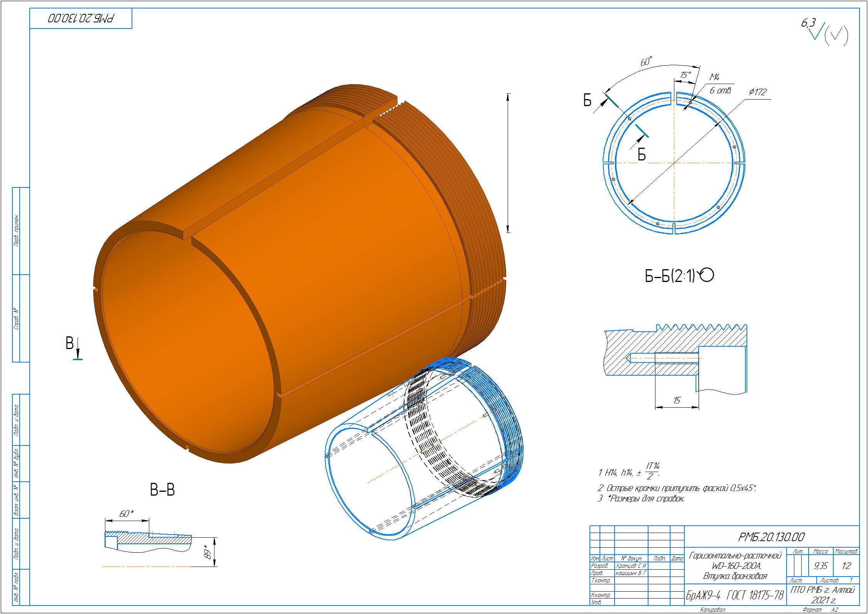Click the 'Перв. примен.' side cell
This screenshot has height=614, width=868.
[17, 231]
